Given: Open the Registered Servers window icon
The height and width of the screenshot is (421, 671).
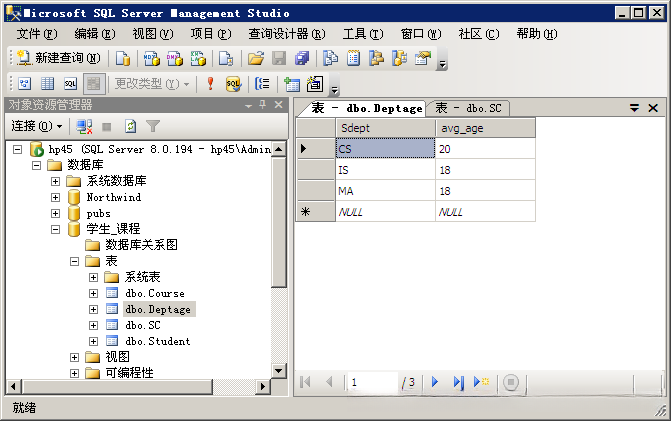Looking at the screenshot, I should [330, 58].
